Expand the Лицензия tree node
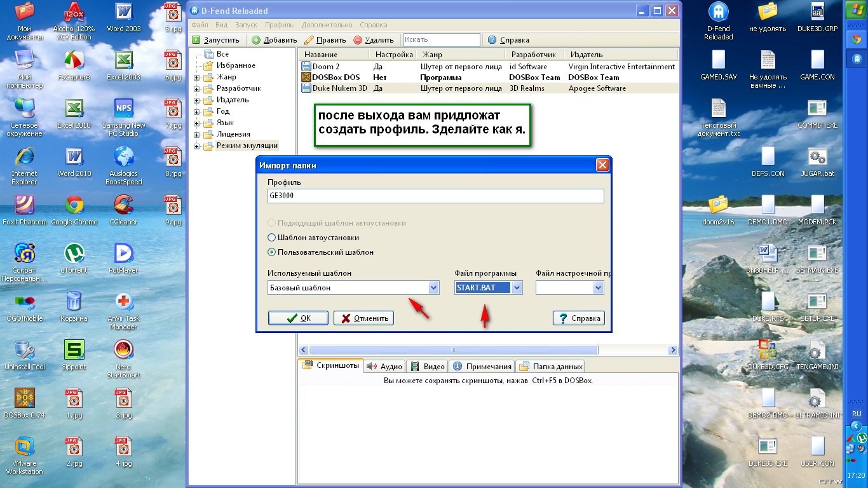Viewport: 868px width, 488px height. [x=197, y=135]
